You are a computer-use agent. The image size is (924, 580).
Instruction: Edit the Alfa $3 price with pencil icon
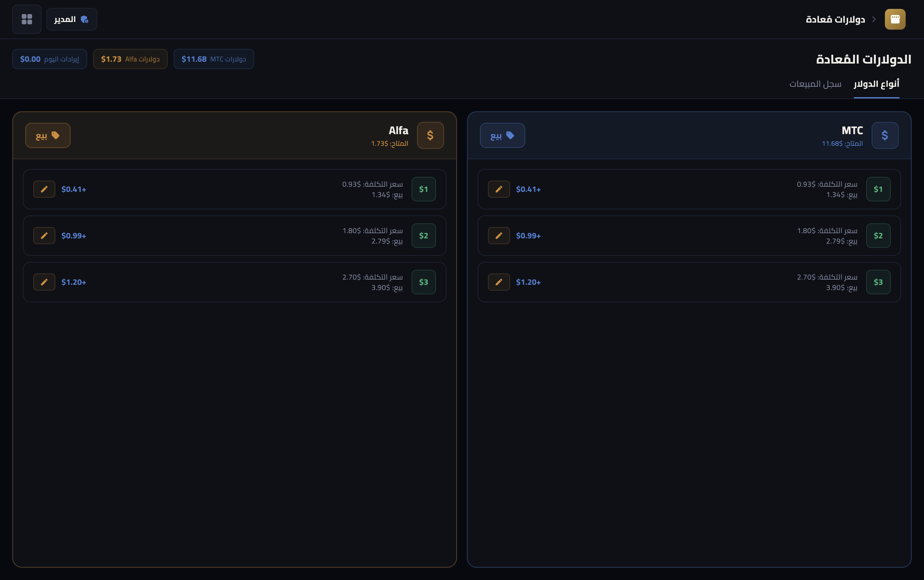[x=44, y=282]
